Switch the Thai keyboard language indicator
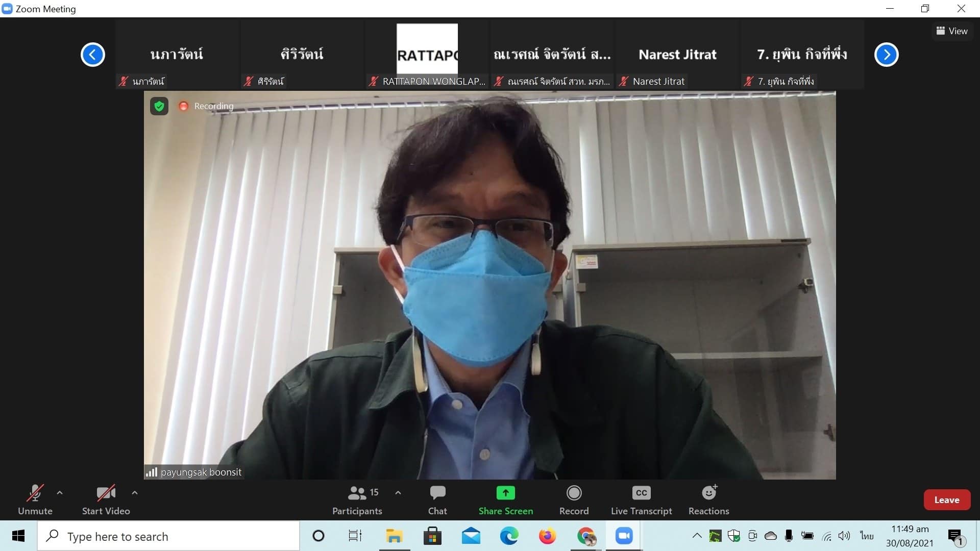This screenshot has width=980, height=551. 866,536
